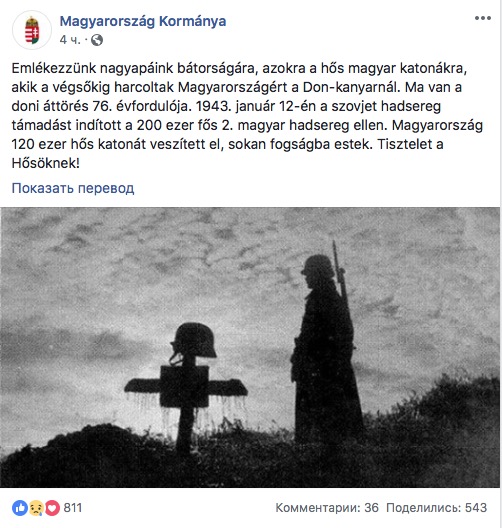
Task: Click "Показать перевод" to show the translation
Action: coord(73,188)
